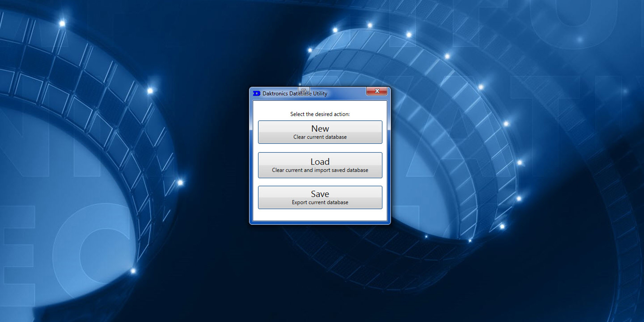This screenshot has height=322, width=644.
Task: Select the "Clear current database" caption
Action: pos(320,137)
